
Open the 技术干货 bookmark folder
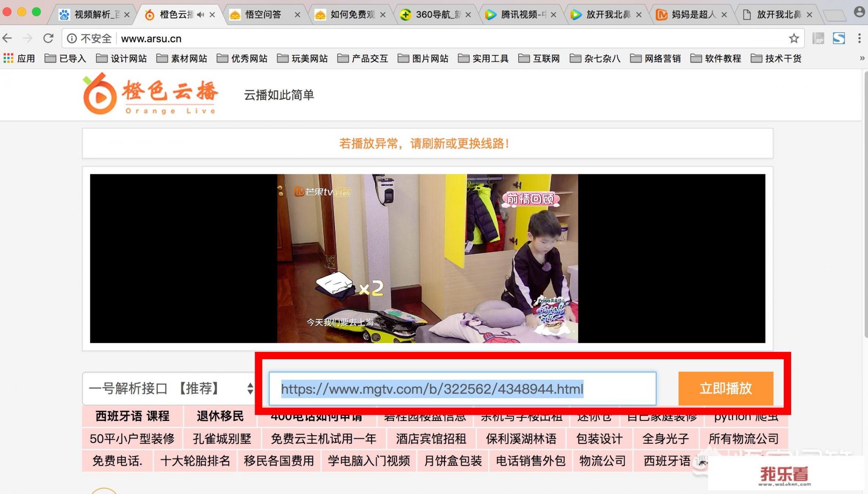776,58
